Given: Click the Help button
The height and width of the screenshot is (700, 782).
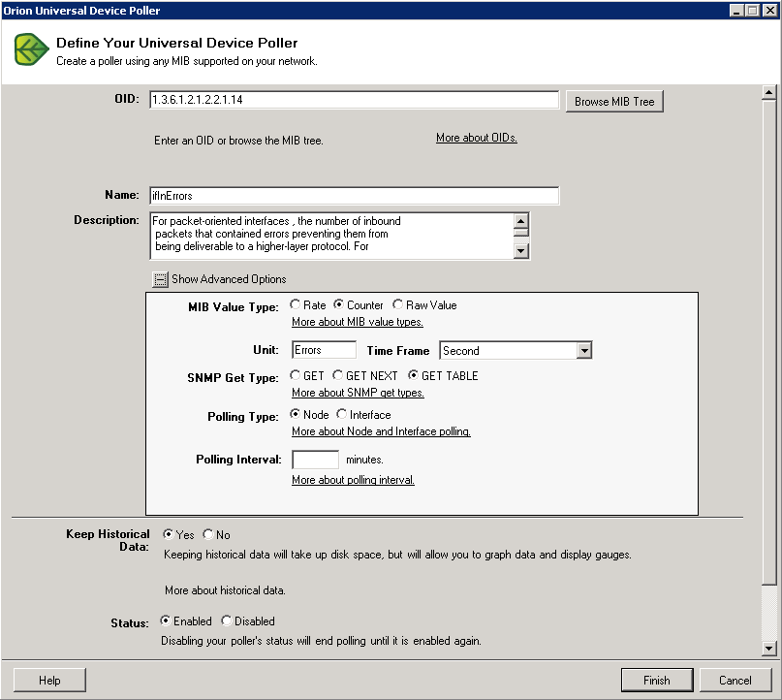Looking at the screenshot, I should 49,681.
